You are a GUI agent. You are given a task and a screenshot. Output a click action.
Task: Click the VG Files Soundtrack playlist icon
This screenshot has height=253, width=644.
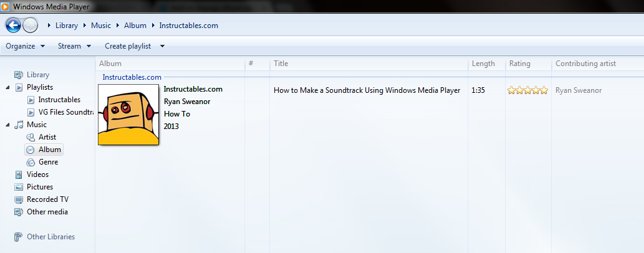pos(31,112)
